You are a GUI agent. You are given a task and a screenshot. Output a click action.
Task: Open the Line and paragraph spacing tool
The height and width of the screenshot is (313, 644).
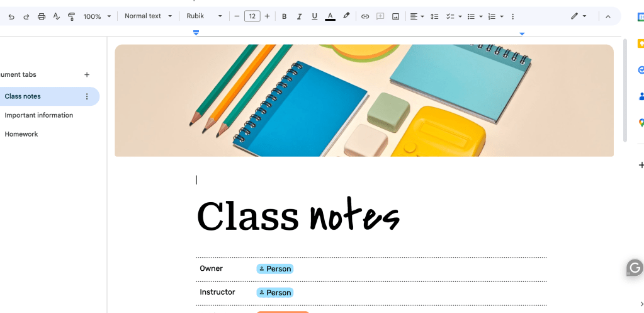point(434,16)
